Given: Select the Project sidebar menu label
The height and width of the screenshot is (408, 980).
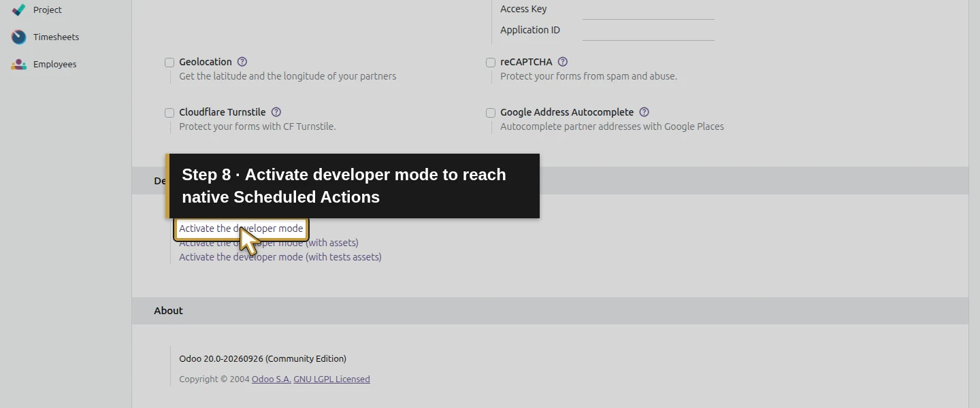Looking at the screenshot, I should [48, 10].
